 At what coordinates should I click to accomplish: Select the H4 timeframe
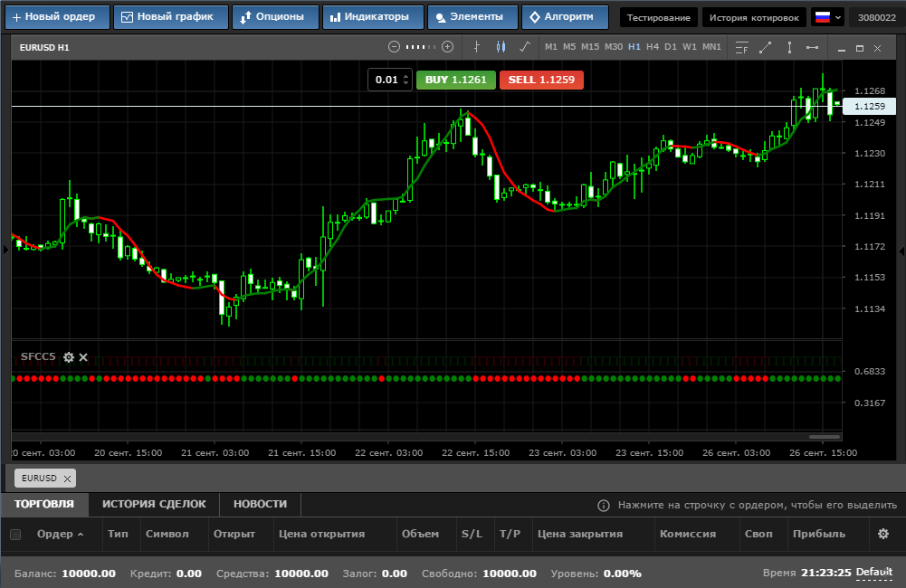pyautogui.click(x=653, y=47)
